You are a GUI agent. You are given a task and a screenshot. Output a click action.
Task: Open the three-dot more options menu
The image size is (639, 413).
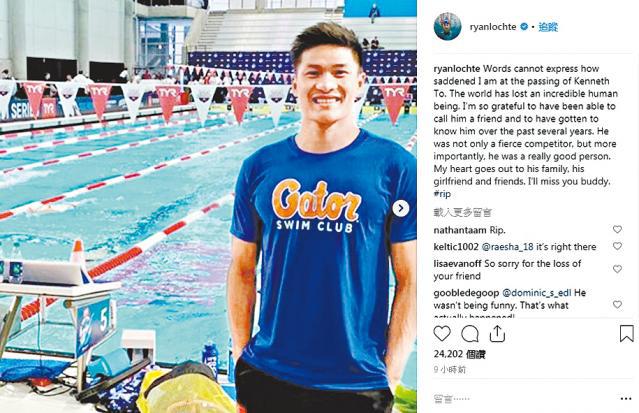(x=626, y=399)
